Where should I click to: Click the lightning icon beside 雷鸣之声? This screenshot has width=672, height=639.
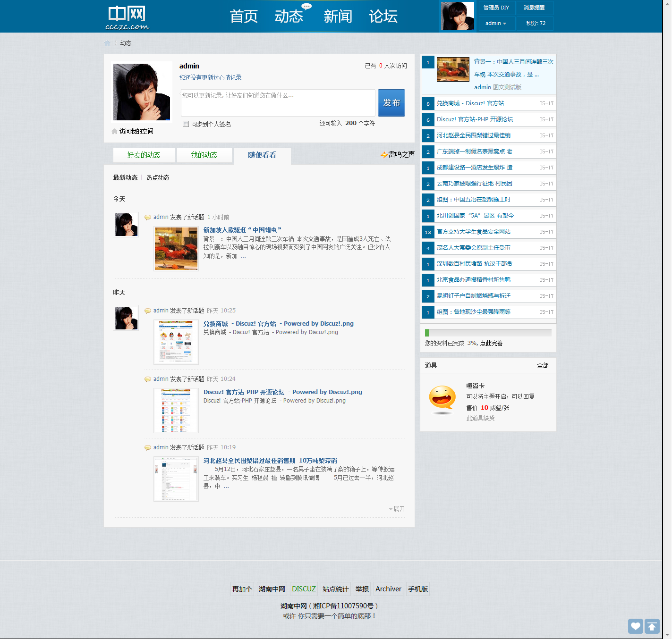coord(384,154)
